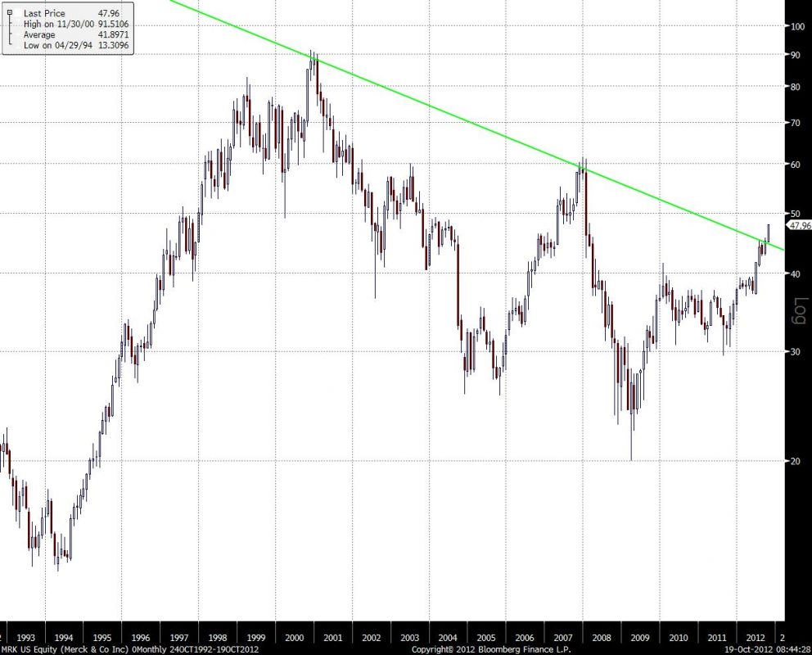The image size is (812, 655).
Task: Click the 19-Oct-2012 timestamp in footer
Action: (761, 648)
